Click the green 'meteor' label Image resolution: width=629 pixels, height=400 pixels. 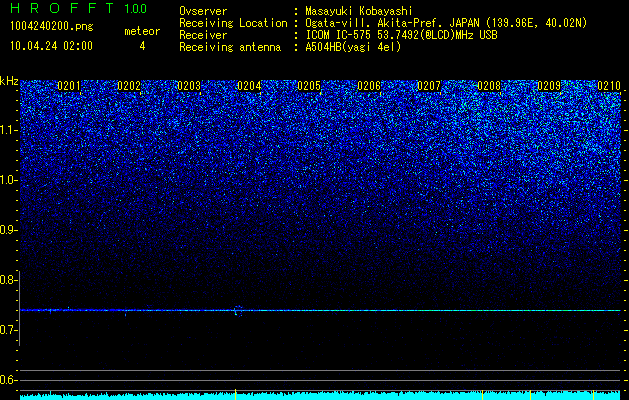point(142,31)
